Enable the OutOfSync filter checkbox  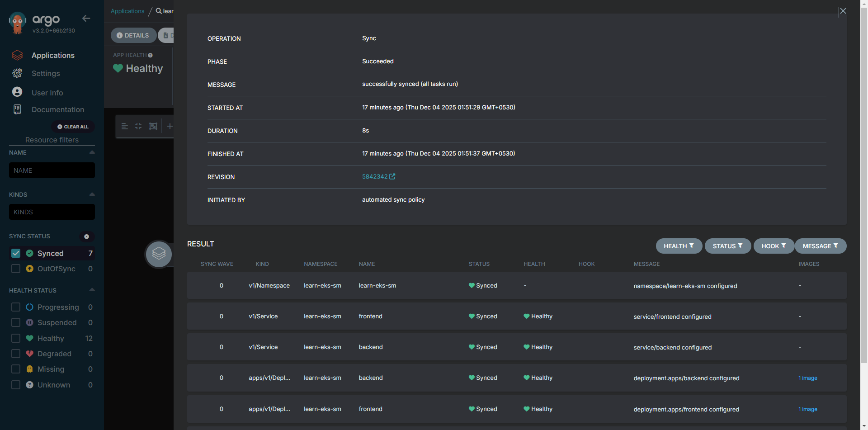click(x=16, y=269)
